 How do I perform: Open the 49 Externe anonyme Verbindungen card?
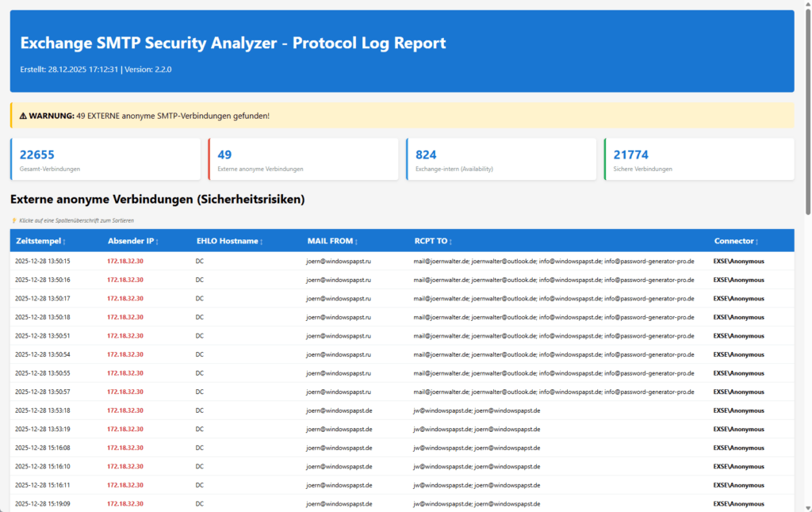click(304, 158)
